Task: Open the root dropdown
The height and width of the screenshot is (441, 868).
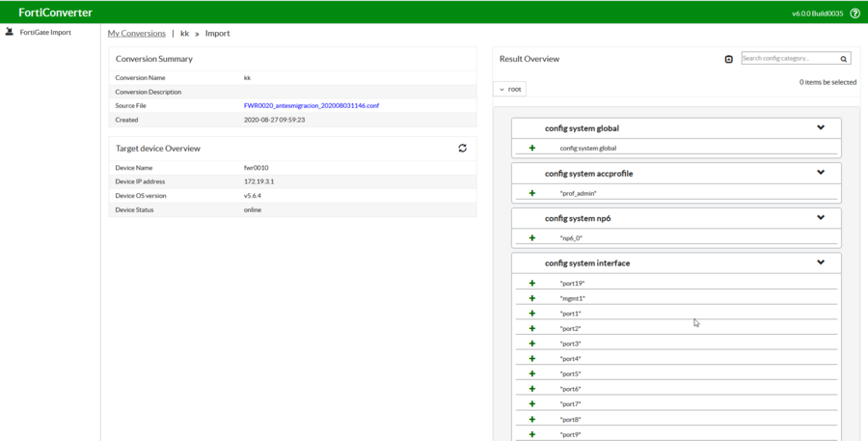Action: pyautogui.click(x=510, y=89)
